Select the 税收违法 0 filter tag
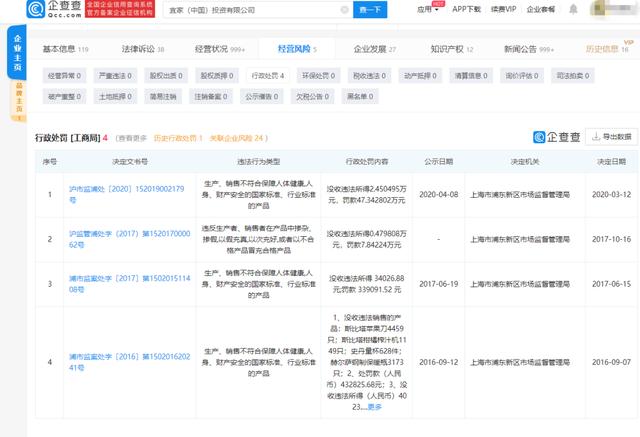640x437 pixels. tap(369, 75)
